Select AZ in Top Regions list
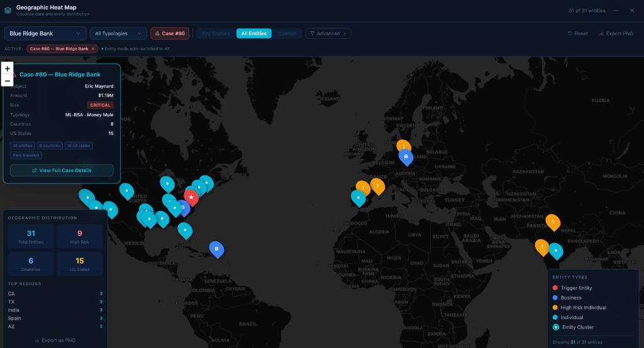 point(55,326)
